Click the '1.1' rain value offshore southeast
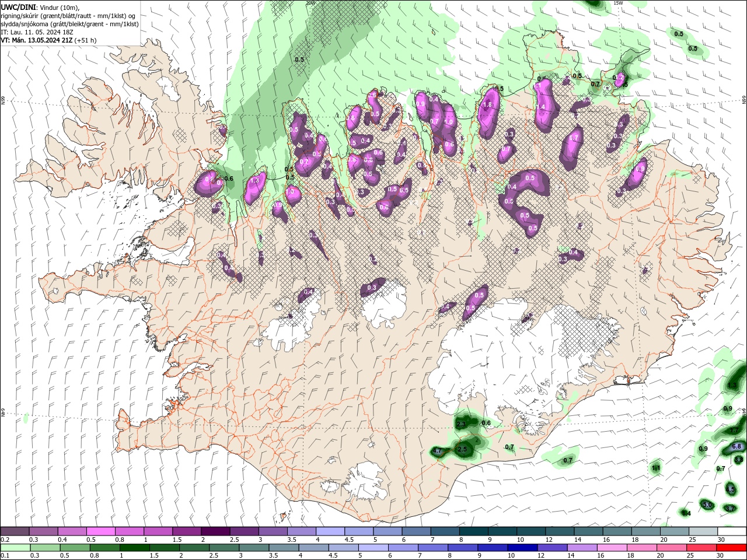 tap(656, 468)
